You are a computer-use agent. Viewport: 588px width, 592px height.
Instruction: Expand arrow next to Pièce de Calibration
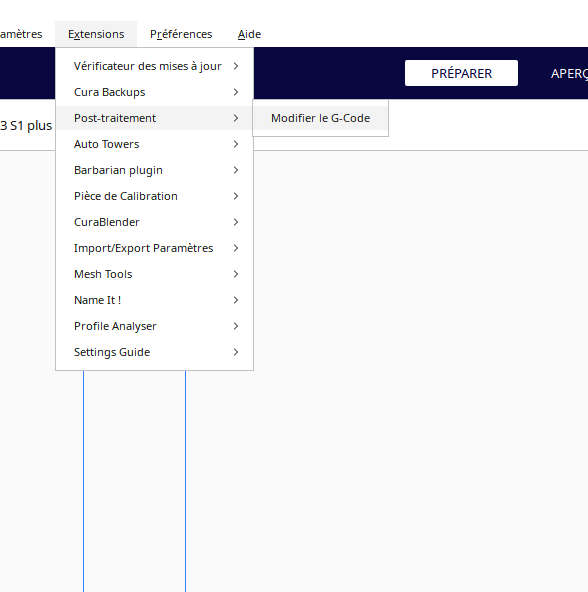tap(236, 196)
